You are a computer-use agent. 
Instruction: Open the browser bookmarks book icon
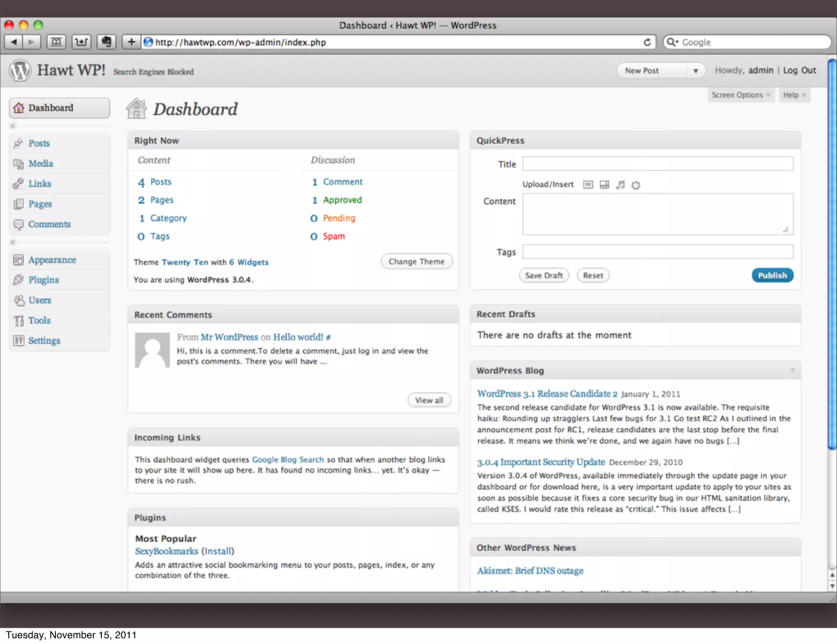click(56, 42)
